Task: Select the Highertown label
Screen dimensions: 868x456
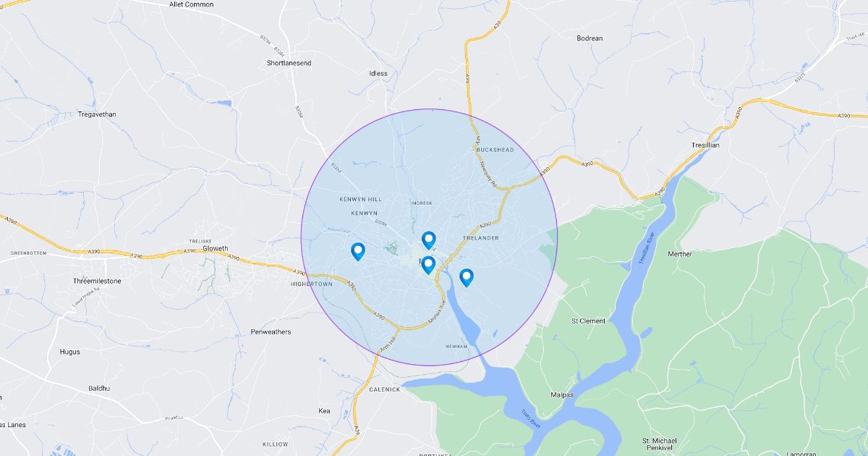Action: tap(311, 284)
